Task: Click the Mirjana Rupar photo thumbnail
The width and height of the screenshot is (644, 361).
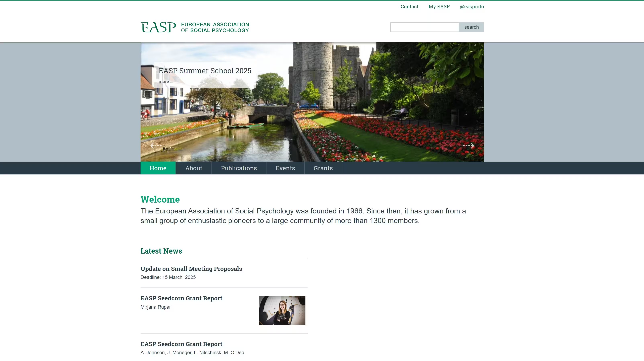Action: tap(282, 310)
